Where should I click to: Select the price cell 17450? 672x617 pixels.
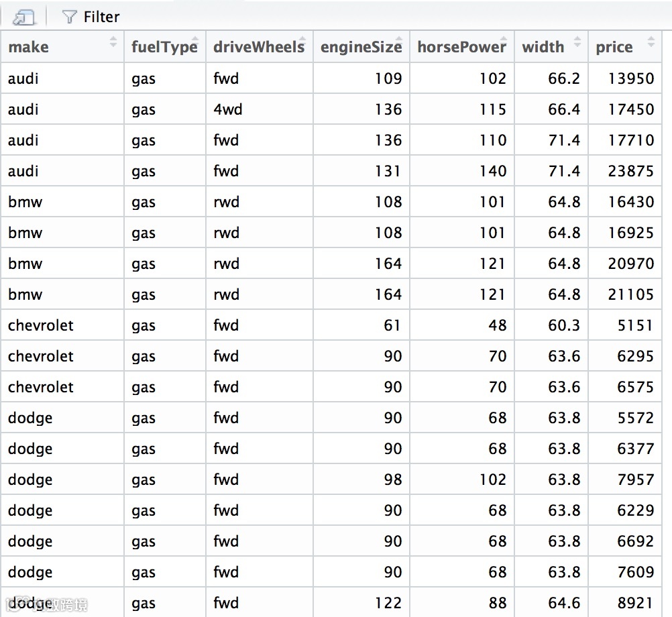click(x=625, y=109)
